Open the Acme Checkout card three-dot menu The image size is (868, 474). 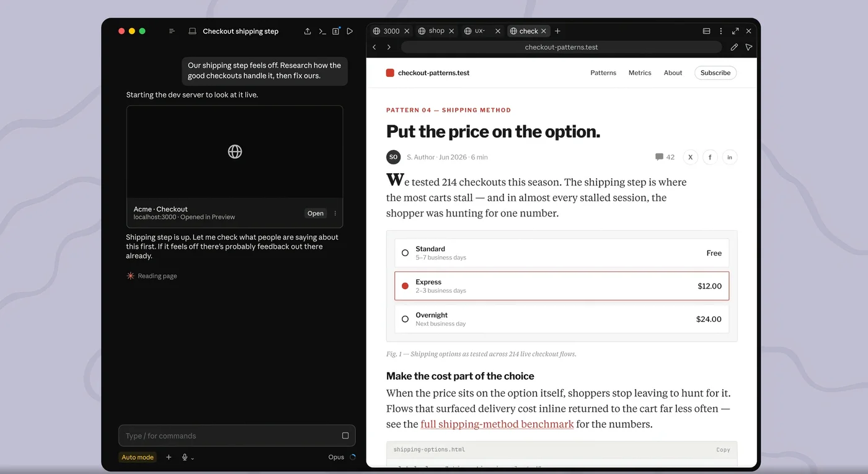click(x=335, y=213)
